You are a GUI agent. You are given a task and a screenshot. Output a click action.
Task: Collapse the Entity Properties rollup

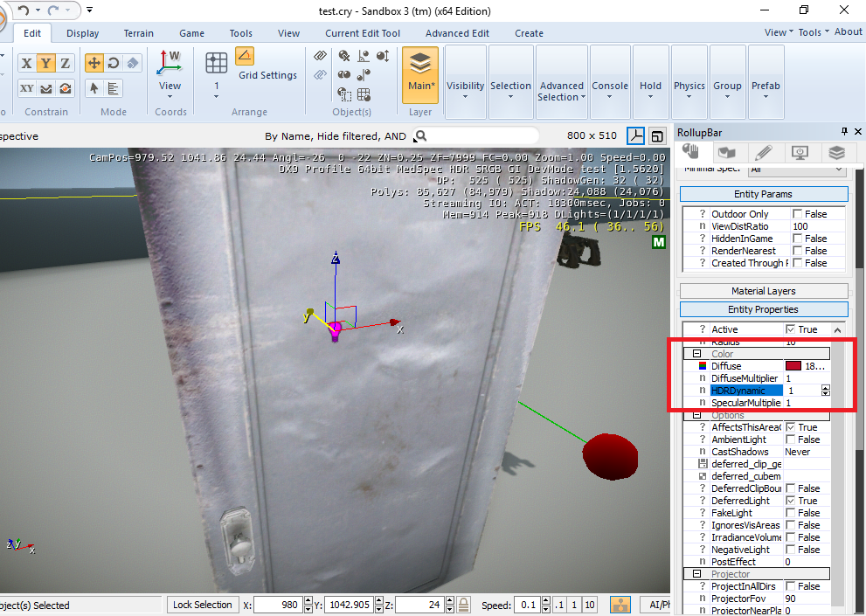[x=763, y=309]
